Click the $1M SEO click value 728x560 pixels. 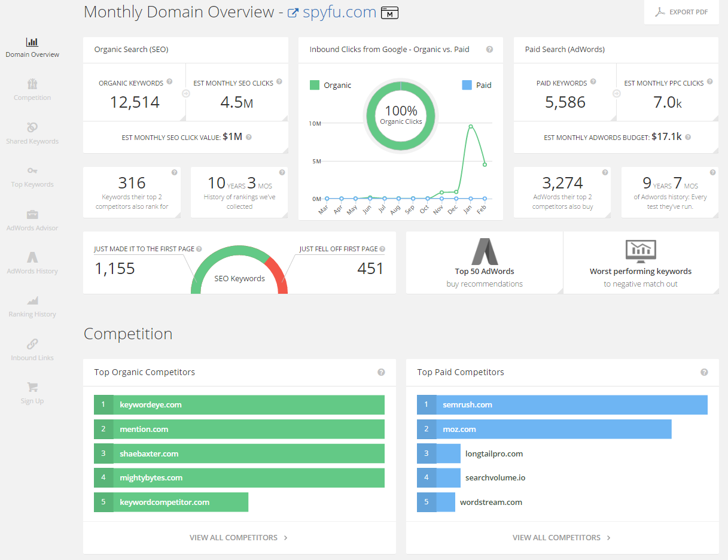coord(232,137)
